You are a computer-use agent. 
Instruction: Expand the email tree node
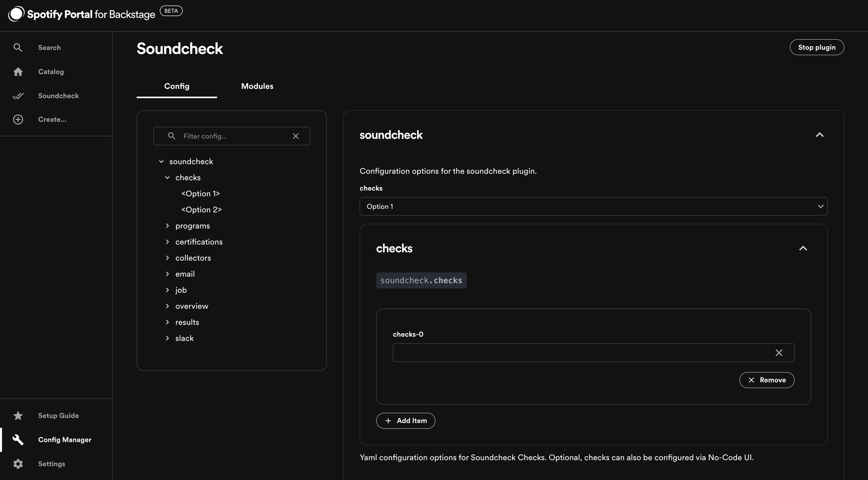pyautogui.click(x=167, y=274)
